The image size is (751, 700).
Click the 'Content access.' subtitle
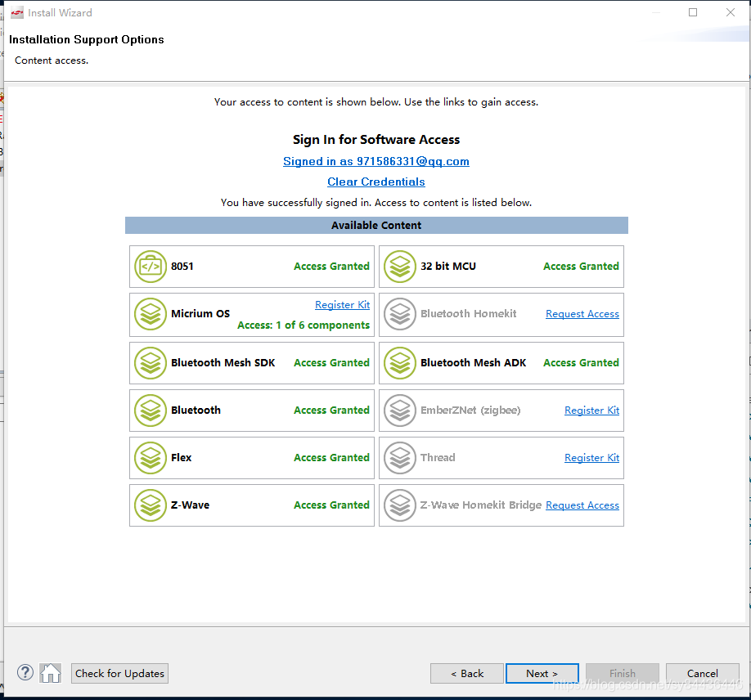click(52, 61)
